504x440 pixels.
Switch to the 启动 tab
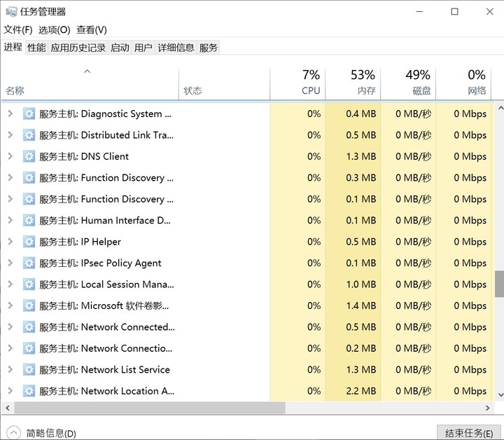click(120, 48)
